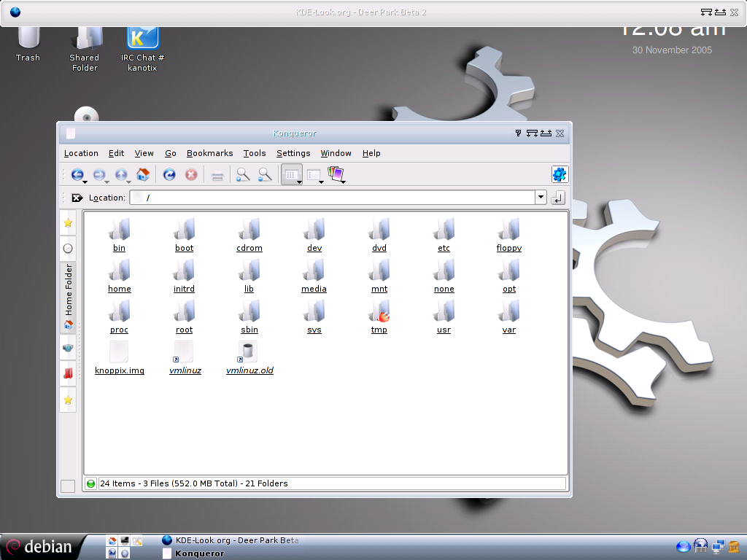Open the Edit menu
747x560 pixels.
click(116, 153)
